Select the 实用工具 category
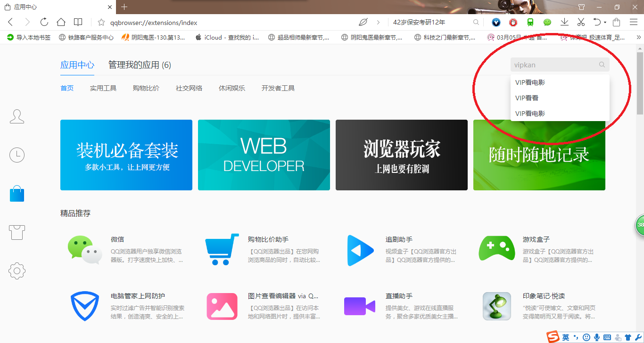 point(103,88)
